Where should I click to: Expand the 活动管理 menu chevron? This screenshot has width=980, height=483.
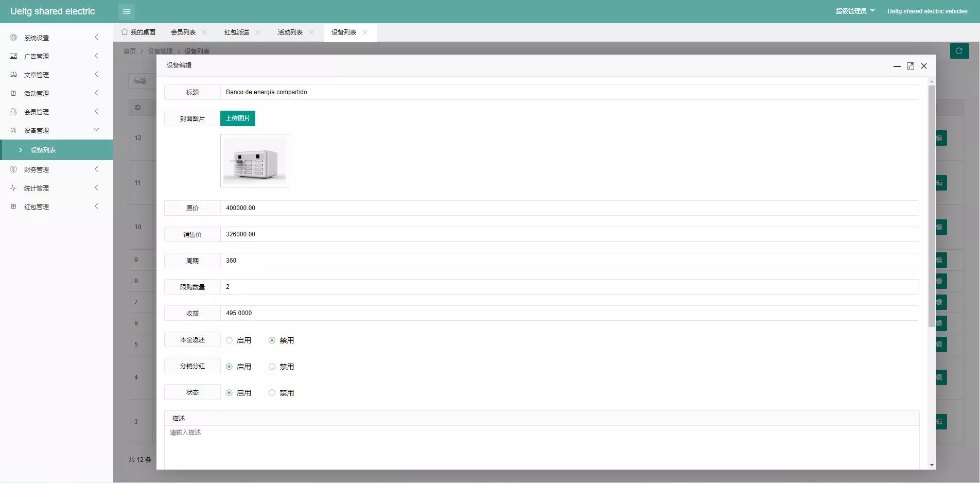click(96, 93)
